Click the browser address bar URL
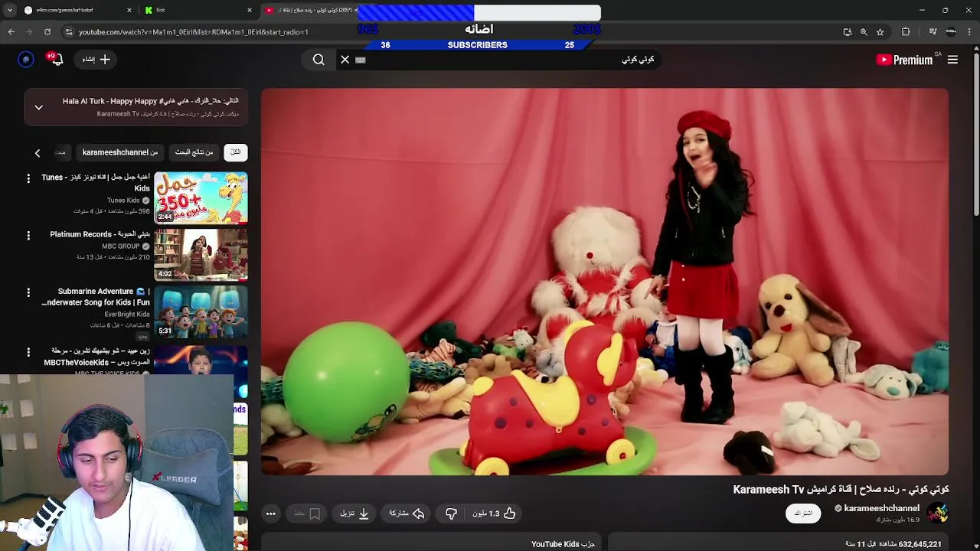The height and width of the screenshot is (551, 980). (x=194, y=32)
